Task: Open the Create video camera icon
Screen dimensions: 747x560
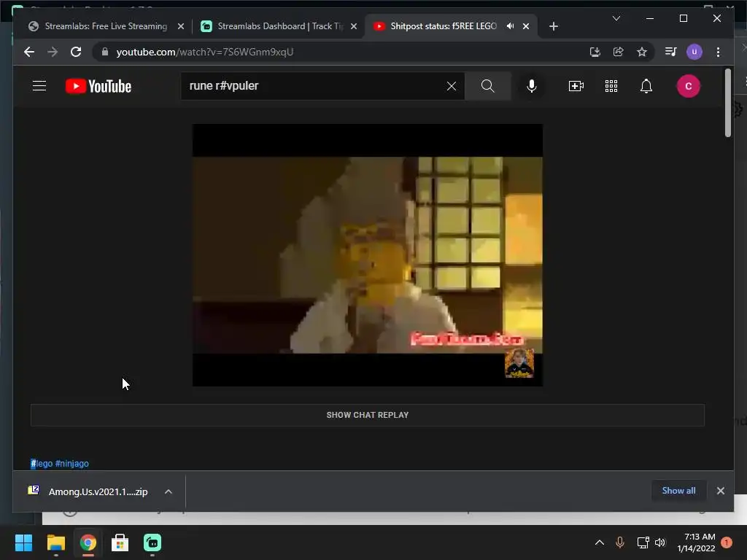Action: pos(576,86)
